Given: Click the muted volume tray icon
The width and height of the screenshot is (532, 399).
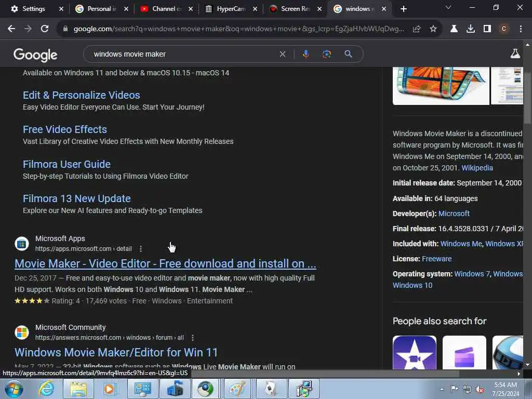Looking at the screenshot, I should coord(480,389).
